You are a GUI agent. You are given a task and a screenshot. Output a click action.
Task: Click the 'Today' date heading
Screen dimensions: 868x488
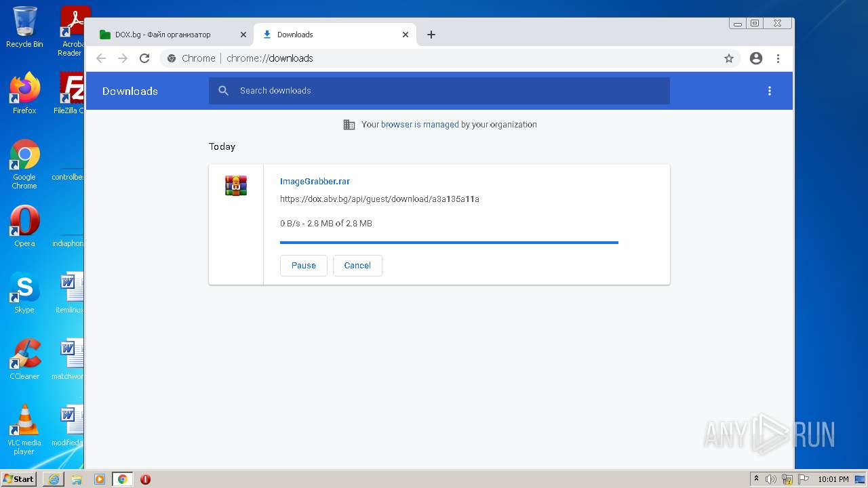(222, 146)
